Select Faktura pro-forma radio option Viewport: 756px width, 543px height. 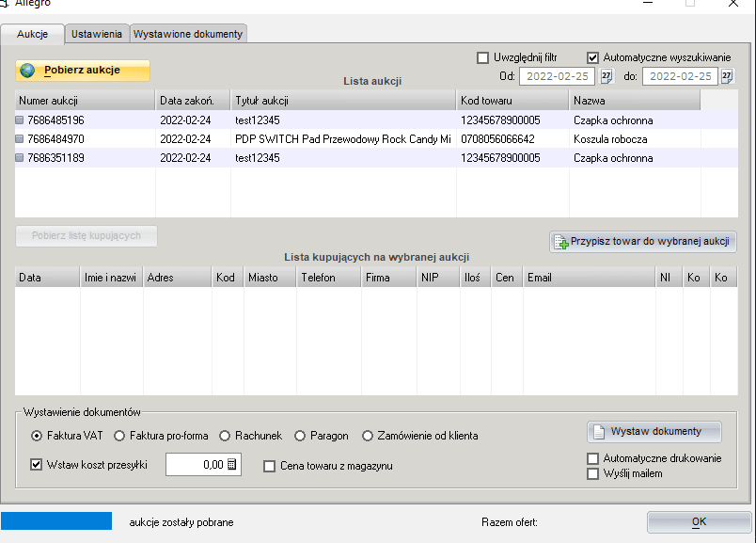120,436
